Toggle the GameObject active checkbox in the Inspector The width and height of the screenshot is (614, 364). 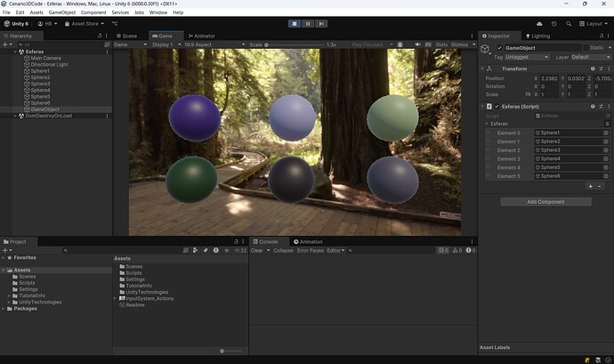click(x=499, y=48)
